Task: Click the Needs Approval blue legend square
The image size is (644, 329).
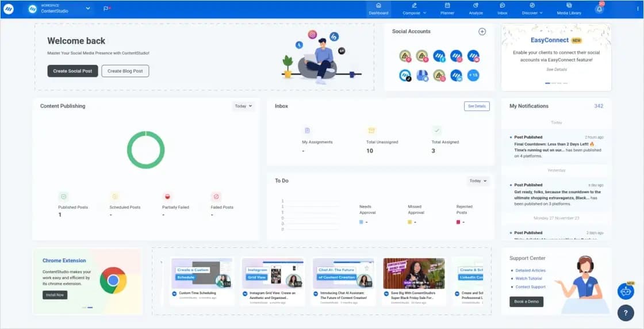Action: [x=361, y=222]
